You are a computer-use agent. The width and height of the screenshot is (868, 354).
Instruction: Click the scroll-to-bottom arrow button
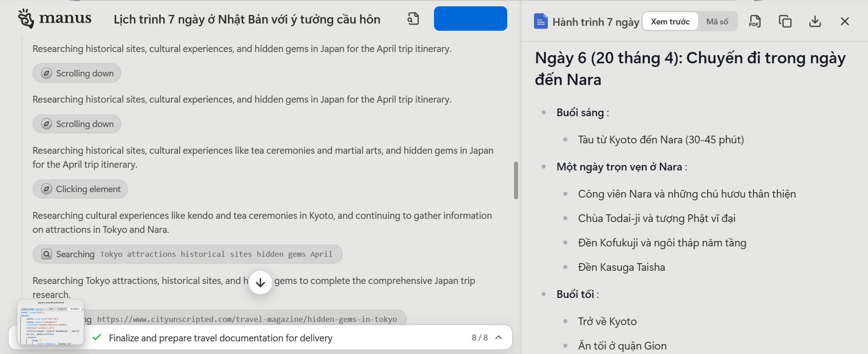point(260,283)
